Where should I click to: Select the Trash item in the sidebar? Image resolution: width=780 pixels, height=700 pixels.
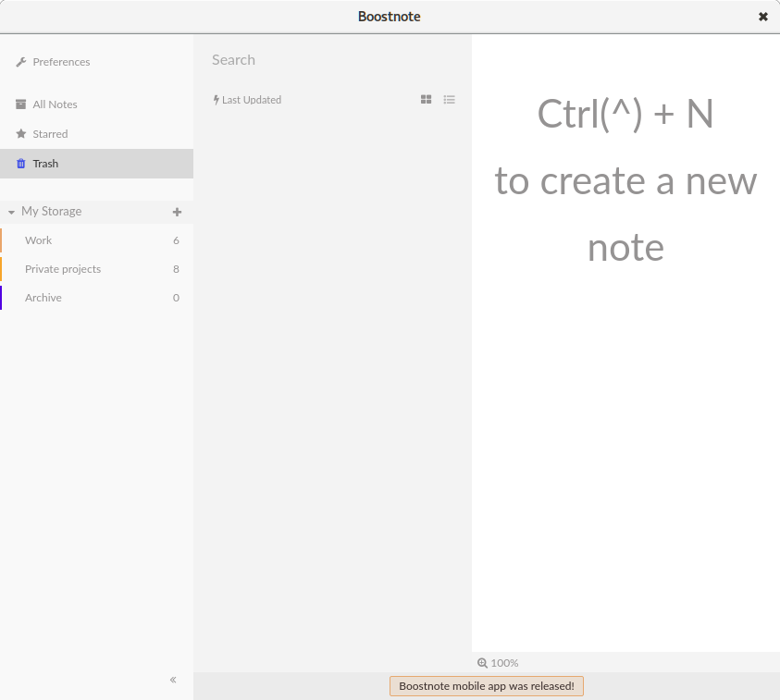[x=96, y=164]
